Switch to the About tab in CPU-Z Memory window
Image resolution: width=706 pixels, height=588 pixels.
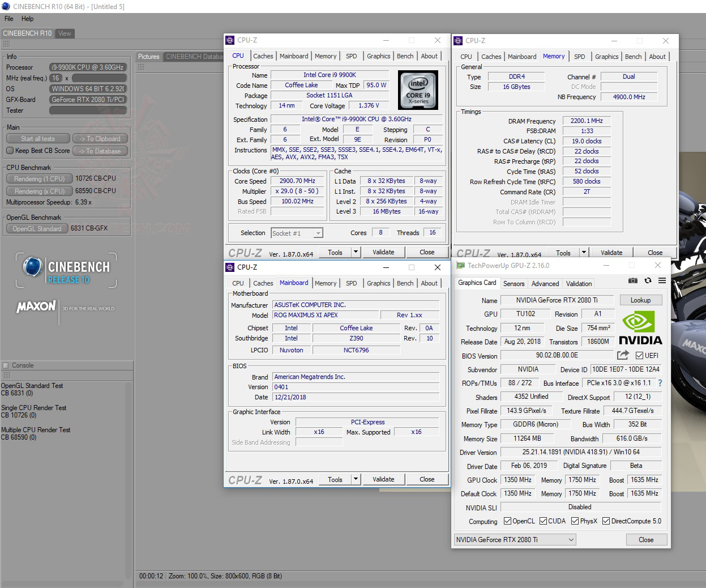[657, 57]
